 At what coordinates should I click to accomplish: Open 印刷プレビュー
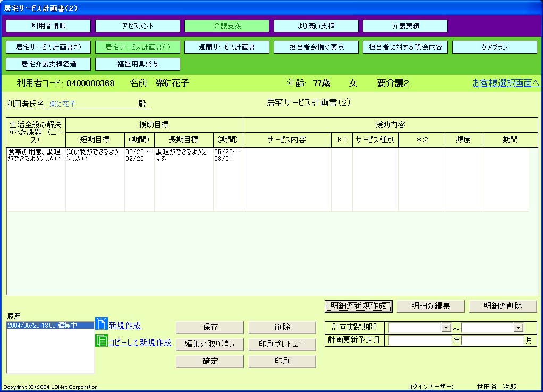pos(282,344)
